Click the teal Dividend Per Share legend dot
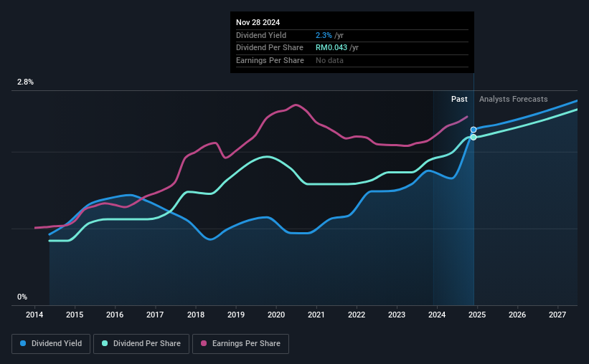This screenshot has width=589, height=364. [105, 343]
